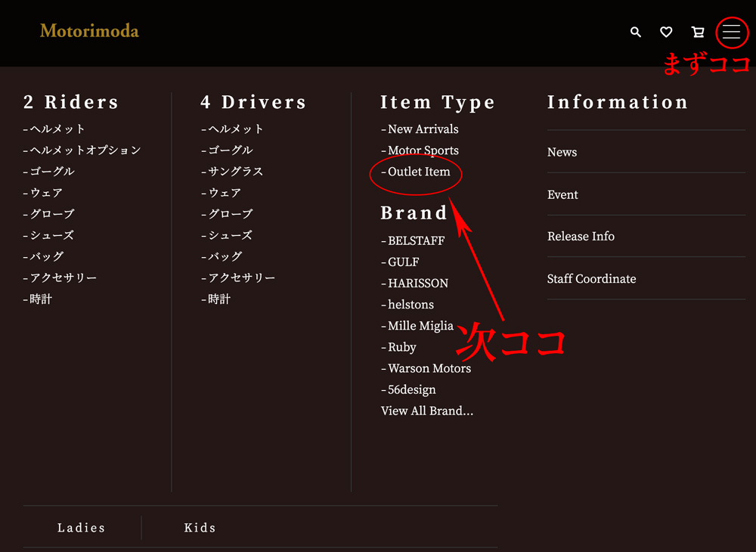Select New Arrivals under Item Type
Image resolution: width=756 pixels, height=552 pixels.
click(423, 129)
